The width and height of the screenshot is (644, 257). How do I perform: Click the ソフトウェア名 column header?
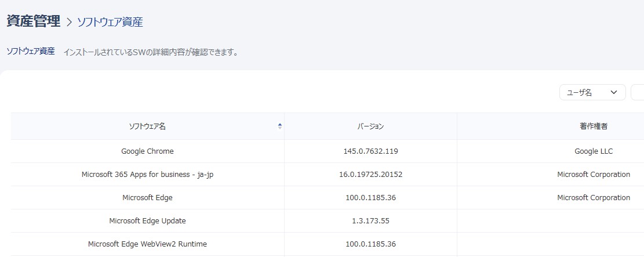(x=147, y=126)
